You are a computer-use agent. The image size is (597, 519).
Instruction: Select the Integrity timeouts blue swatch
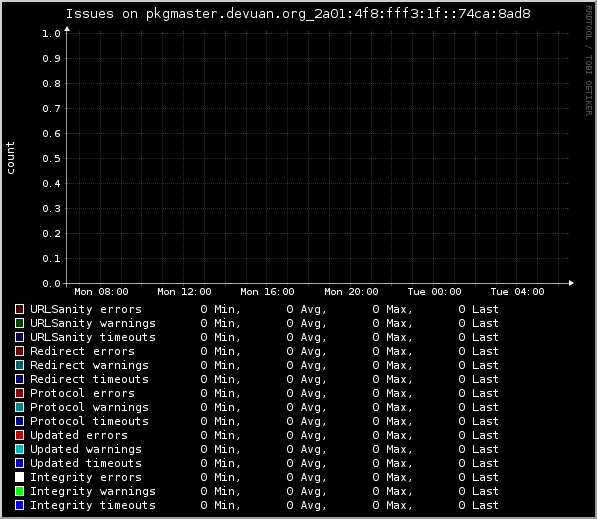click(x=19, y=505)
